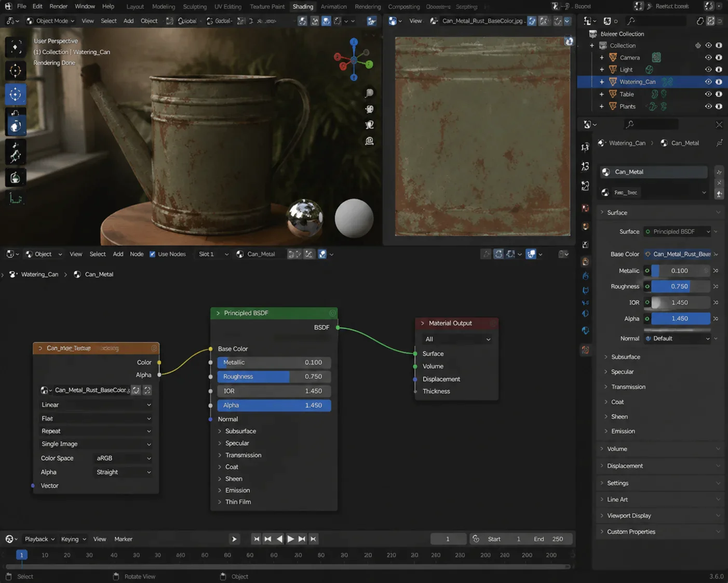Disable Table in renders via camera icon
The width and height of the screenshot is (728, 583).
coord(719,94)
